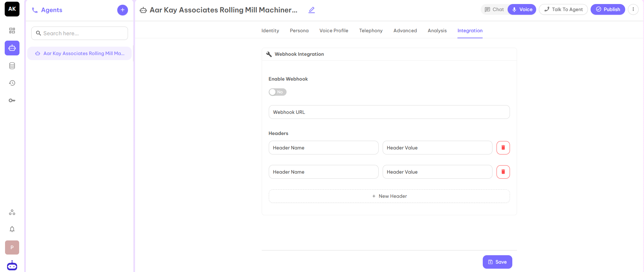The height and width of the screenshot is (272, 644).
Task: Open the Identity tab
Action: pyautogui.click(x=270, y=31)
